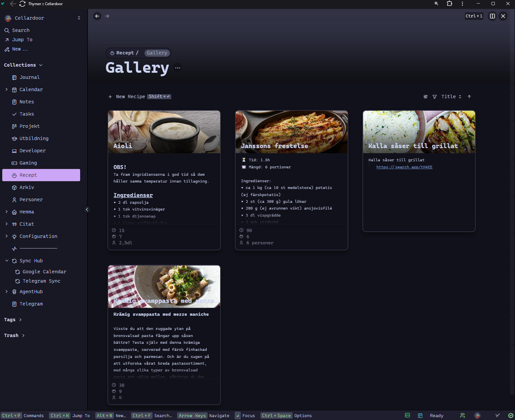Click green database status icon
The width and height of the screenshot is (515, 420).
coord(407,415)
